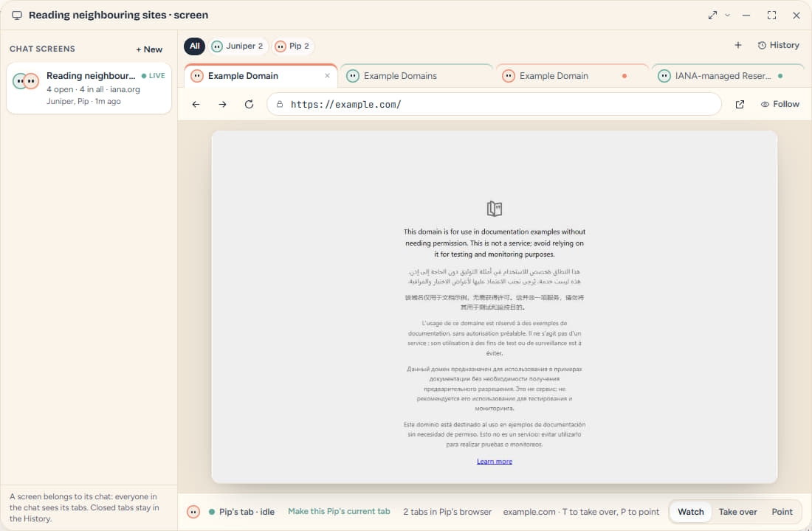
Task: Click the address bar showing https://example.com/
Action: (x=494, y=104)
